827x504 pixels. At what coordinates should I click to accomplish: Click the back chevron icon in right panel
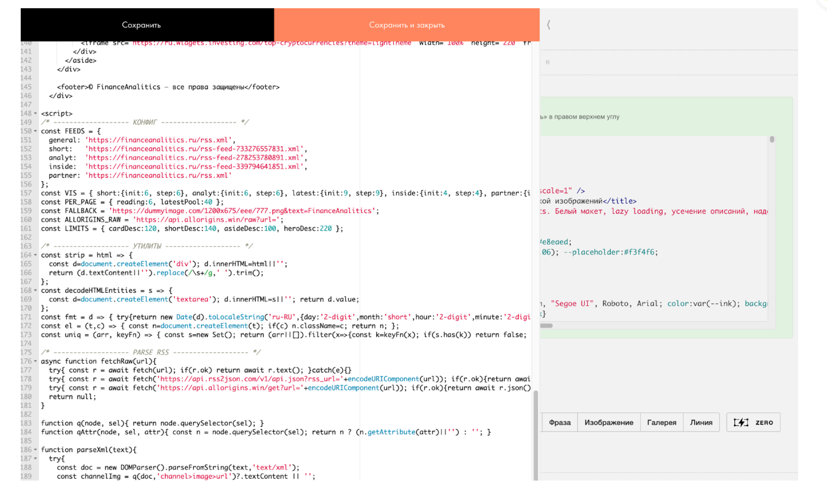[x=549, y=25]
